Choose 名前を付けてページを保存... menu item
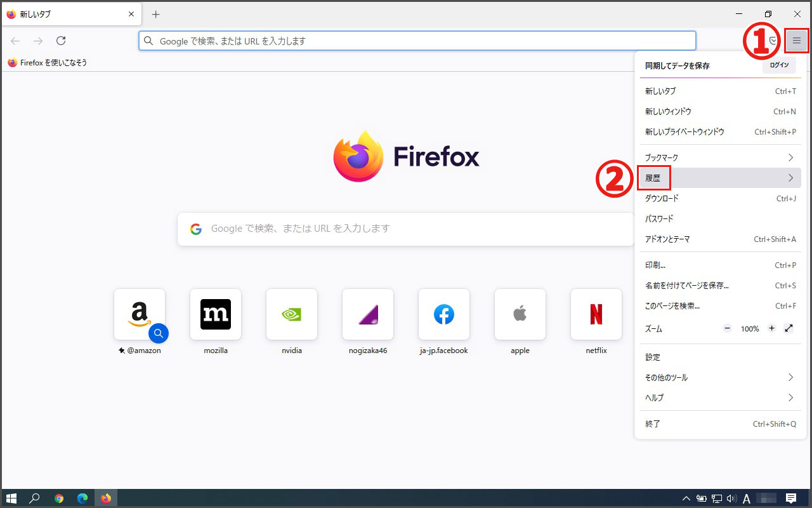Image resolution: width=812 pixels, height=508 pixels. pos(720,285)
